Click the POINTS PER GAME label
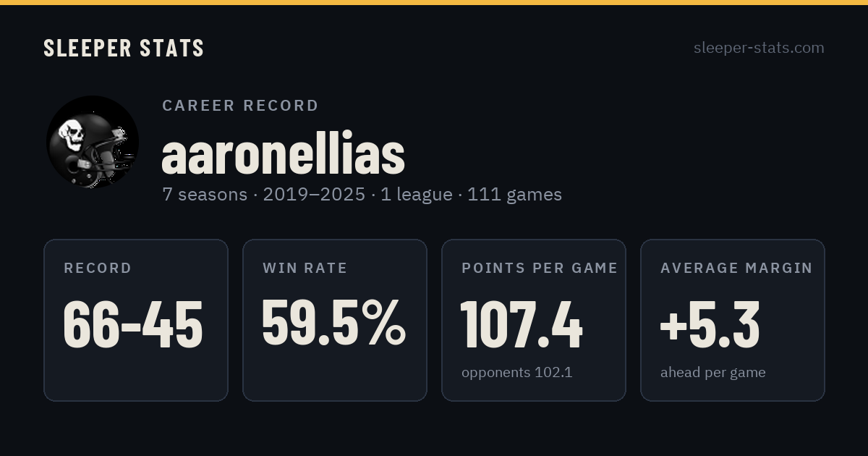The image size is (868, 456). 540,268
